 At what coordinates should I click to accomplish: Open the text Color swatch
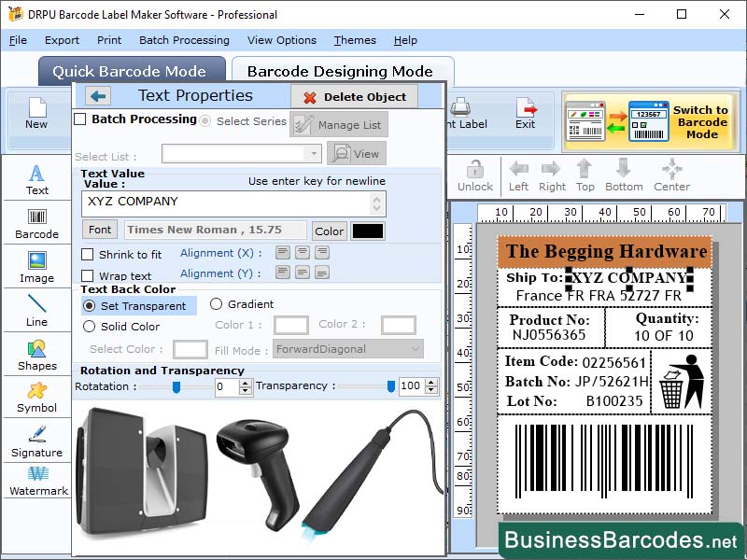(366, 229)
